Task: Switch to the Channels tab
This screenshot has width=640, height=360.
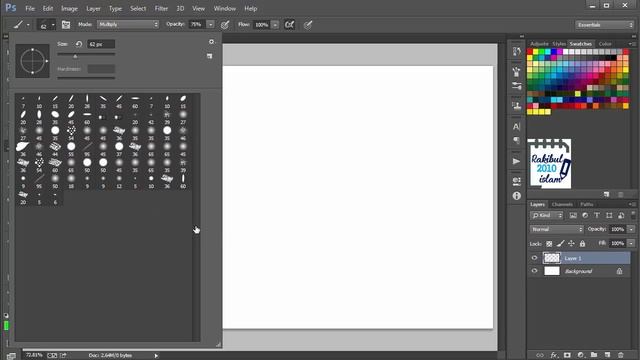Action: coord(562,204)
